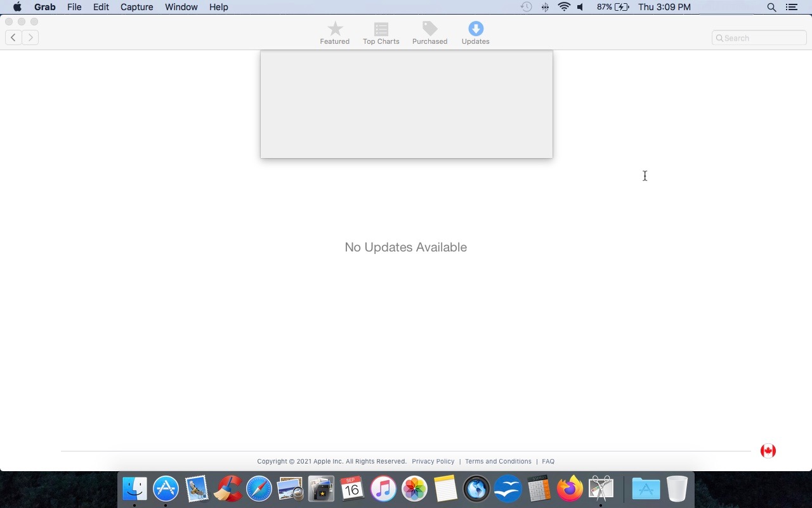Open the Calendar showing September 16
Image resolution: width=812 pixels, height=508 pixels.
tap(352, 489)
